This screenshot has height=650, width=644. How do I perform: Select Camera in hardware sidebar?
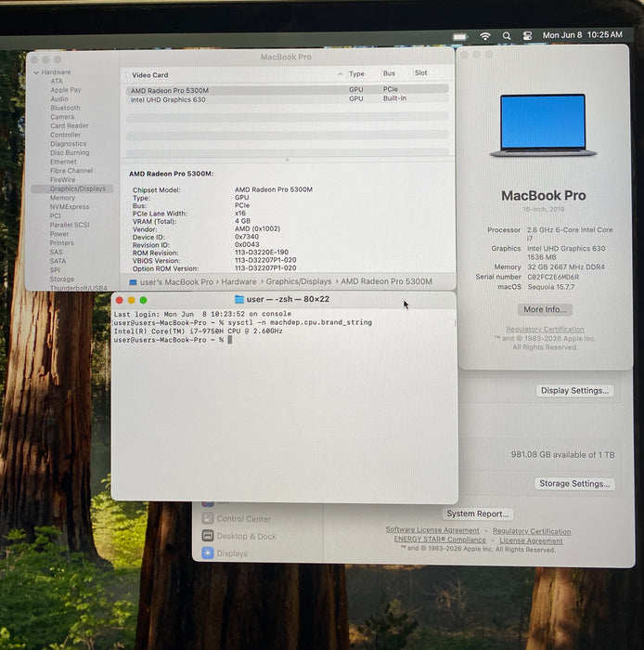62,117
